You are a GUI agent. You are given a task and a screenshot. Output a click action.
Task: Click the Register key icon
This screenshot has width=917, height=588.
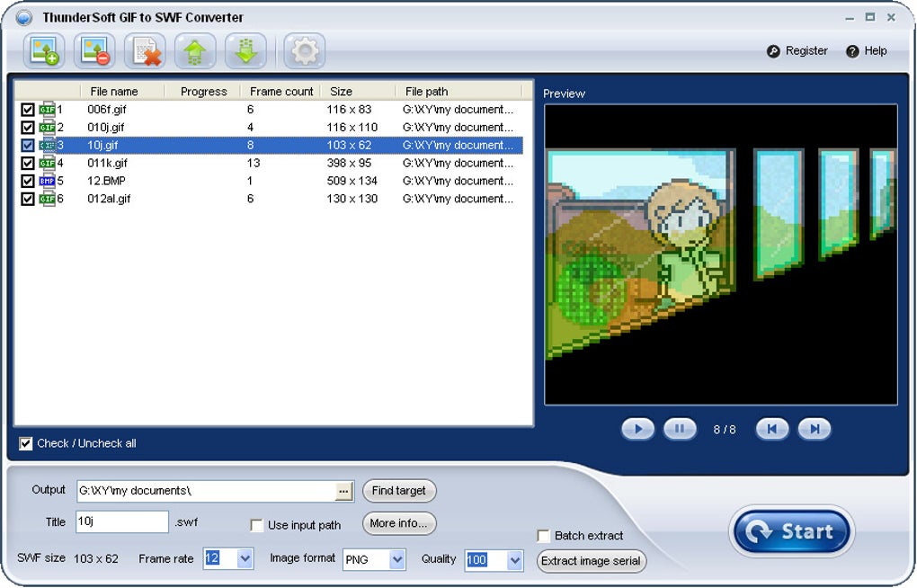coord(773,51)
